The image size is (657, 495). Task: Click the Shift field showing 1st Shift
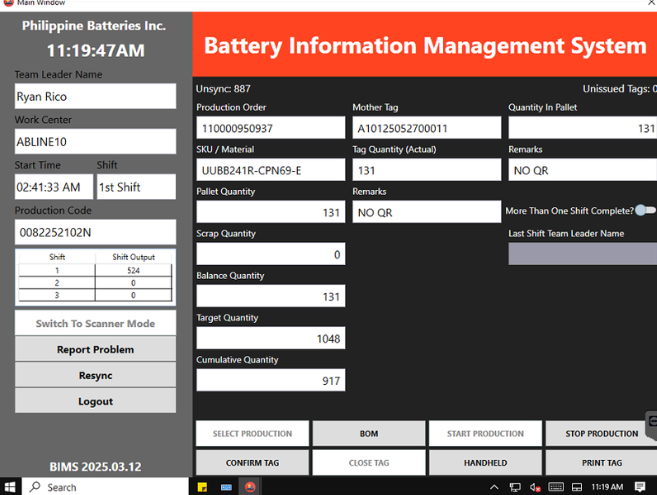point(137,187)
